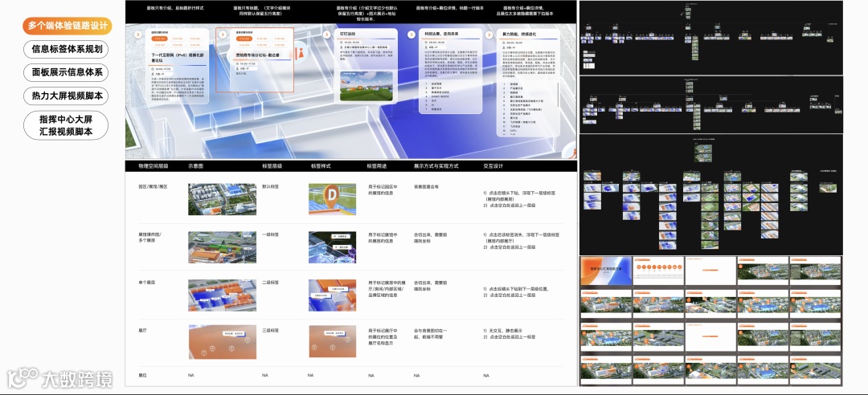The image size is (868, 395).
Task: Click the 默认标签 cell
Action: (x=270, y=187)
